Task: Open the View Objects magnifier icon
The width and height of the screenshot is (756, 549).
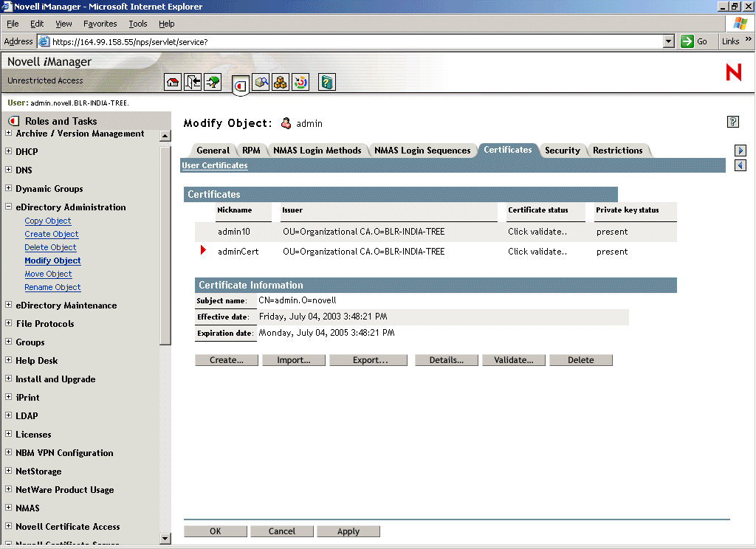Action: click(x=261, y=83)
